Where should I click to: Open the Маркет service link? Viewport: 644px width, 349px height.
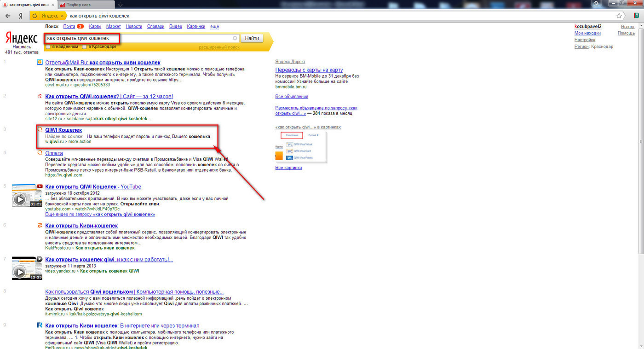[x=114, y=26]
